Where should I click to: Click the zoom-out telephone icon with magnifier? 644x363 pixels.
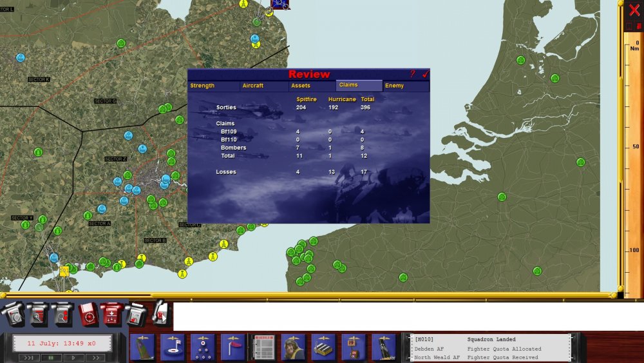click(62, 315)
